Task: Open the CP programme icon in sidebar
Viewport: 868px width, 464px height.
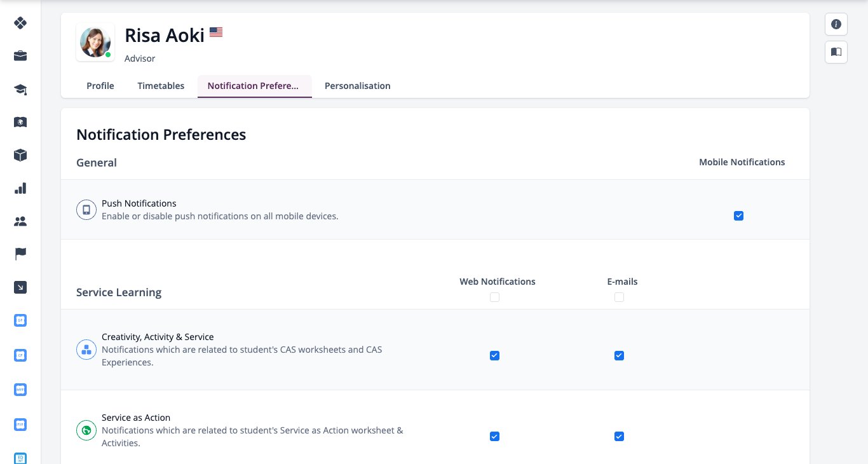Action: (20, 355)
